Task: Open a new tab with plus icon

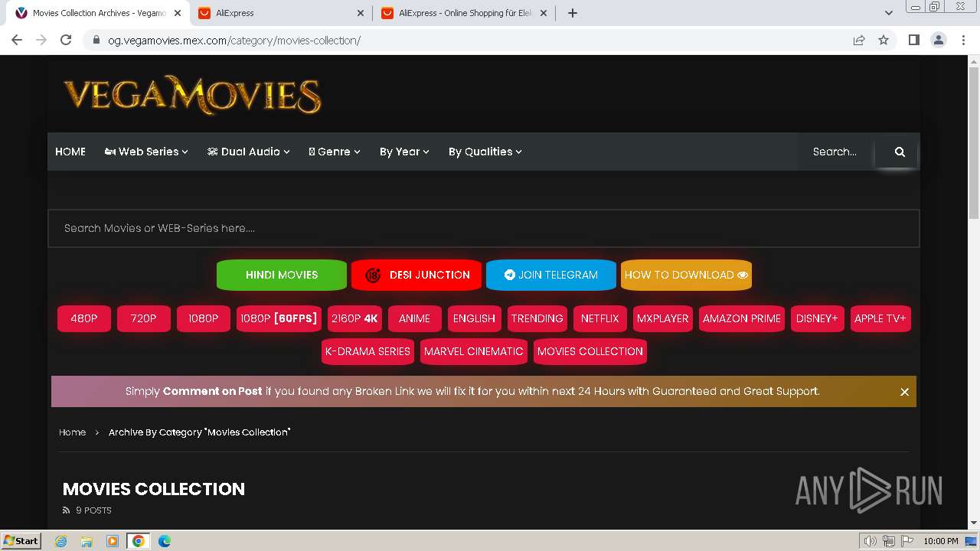Action: pos(573,13)
